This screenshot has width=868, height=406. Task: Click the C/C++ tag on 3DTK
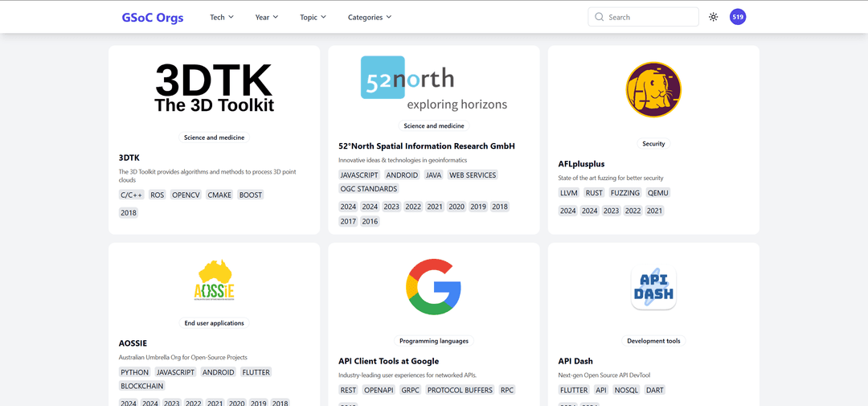(x=132, y=195)
